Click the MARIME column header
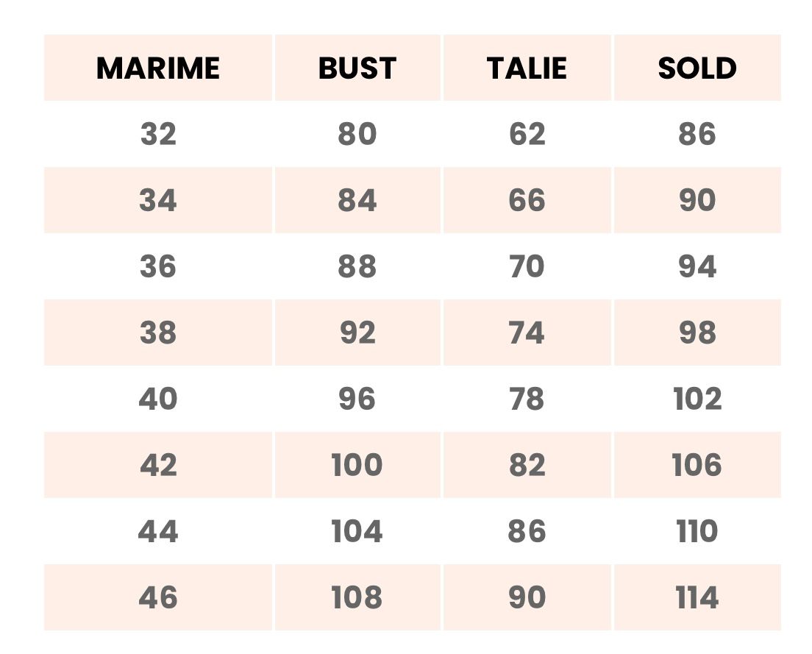Image resolution: width=812 pixels, height=654 pixels. tap(158, 68)
